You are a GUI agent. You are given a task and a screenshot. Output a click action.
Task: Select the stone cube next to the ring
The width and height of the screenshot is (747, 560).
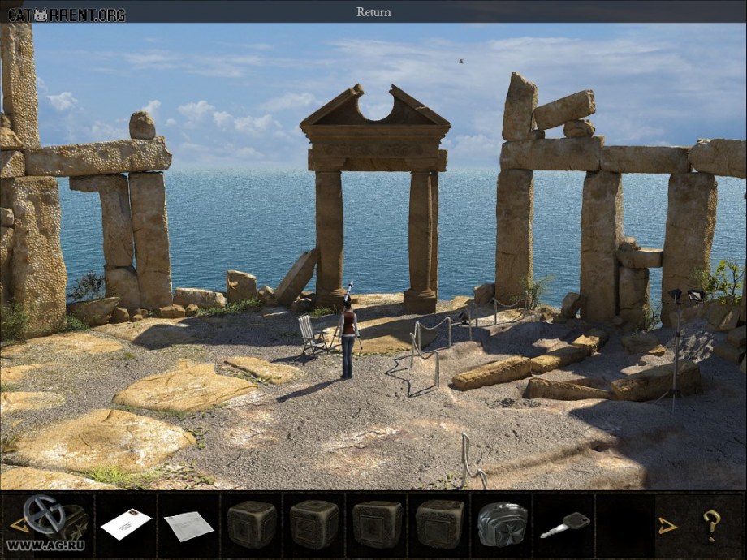click(x=440, y=524)
